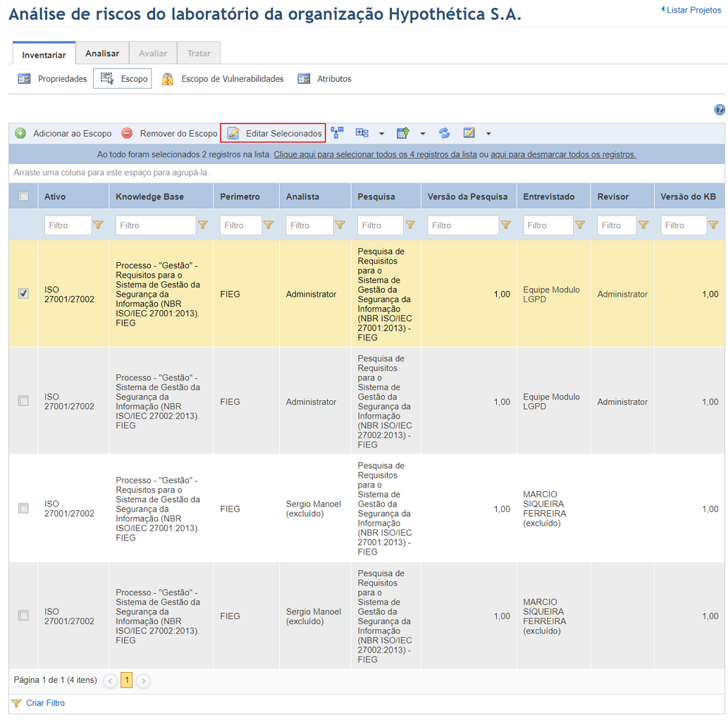Focus the Entrevistado filter input field
The width and height of the screenshot is (728, 720).
point(548,225)
